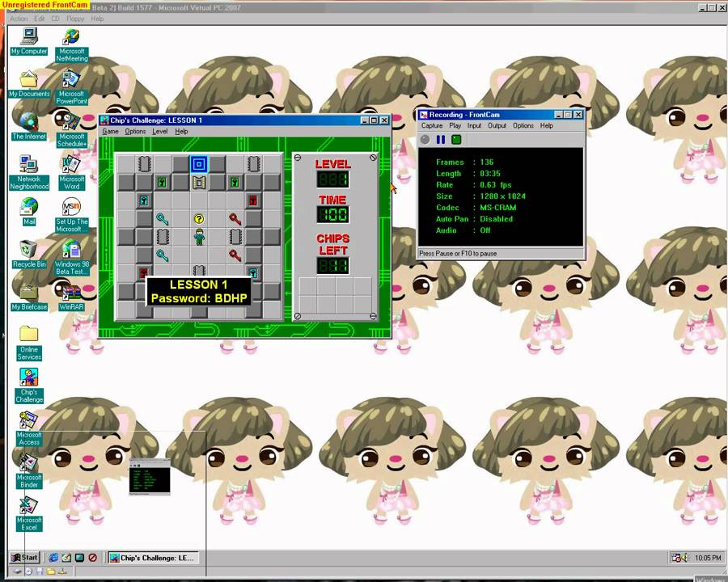
Task: Click the Virtual PC hard disk status icon
Action: click(x=17, y=571)
